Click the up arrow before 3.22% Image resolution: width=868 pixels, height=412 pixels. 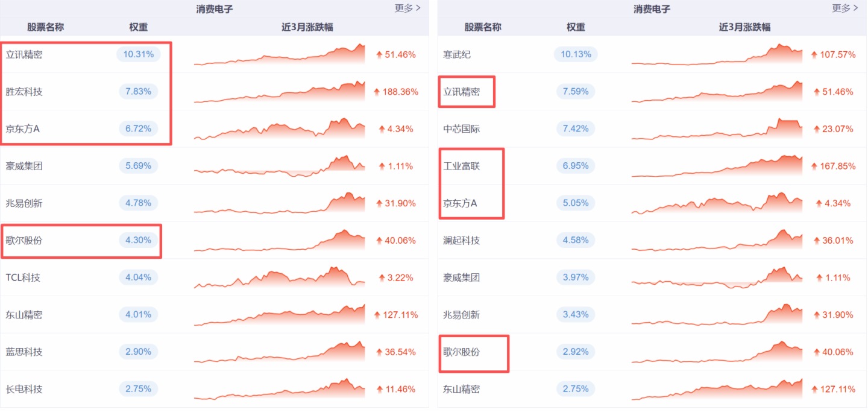(381, 277)
